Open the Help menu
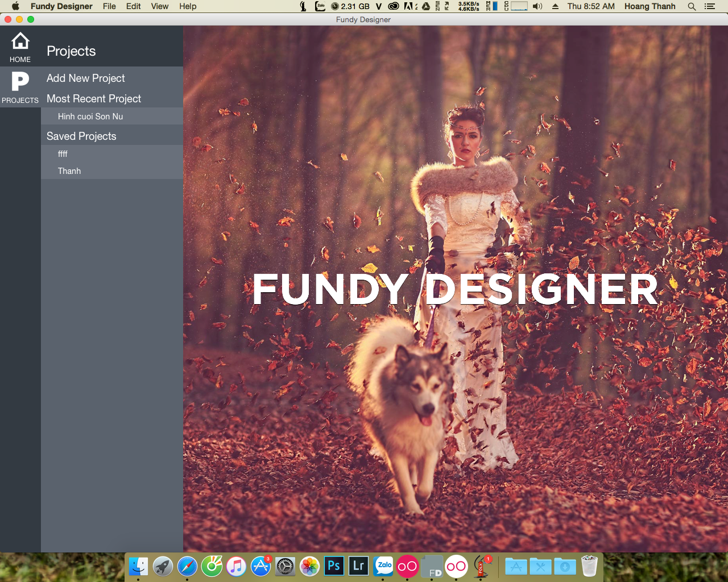728x582 pixels. pos(188,6)
